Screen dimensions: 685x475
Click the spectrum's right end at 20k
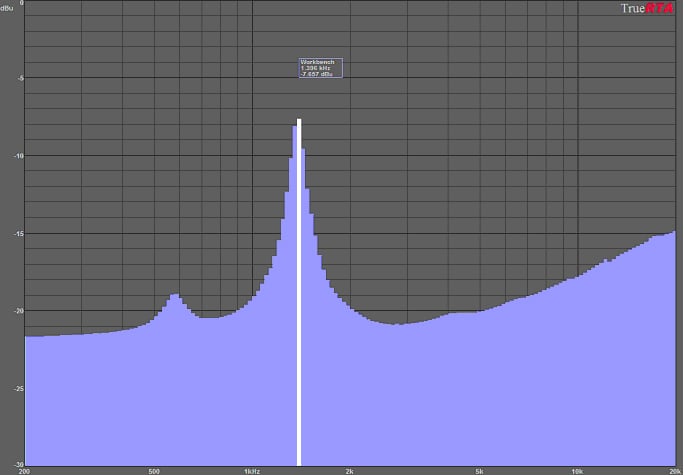[x=674, y=233]
